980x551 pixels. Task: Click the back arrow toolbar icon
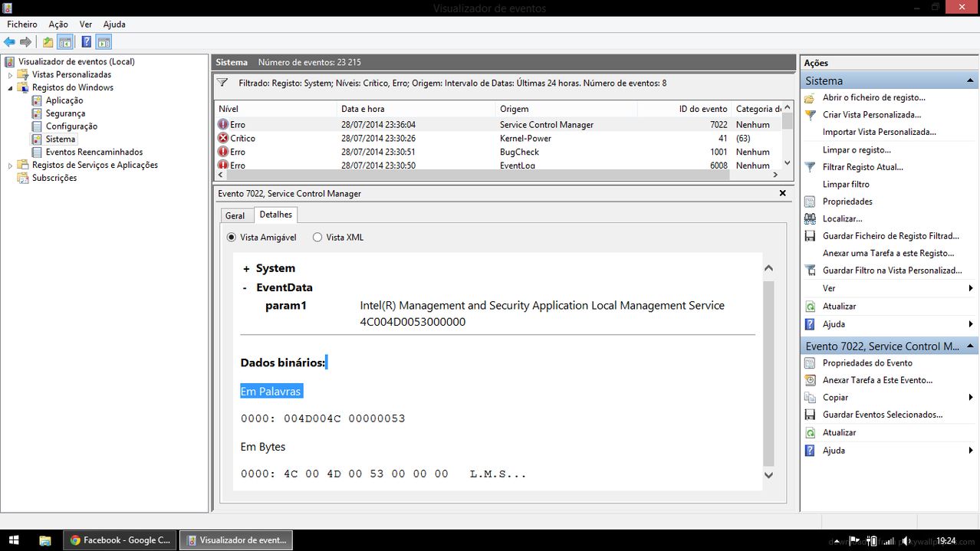[x=9, y=42]
